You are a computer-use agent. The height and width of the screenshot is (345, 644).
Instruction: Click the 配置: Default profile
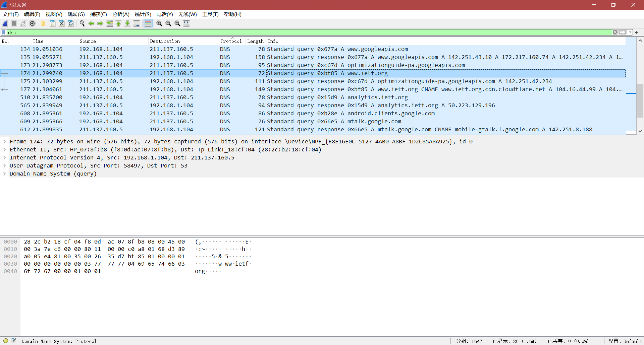pos(625,341)
